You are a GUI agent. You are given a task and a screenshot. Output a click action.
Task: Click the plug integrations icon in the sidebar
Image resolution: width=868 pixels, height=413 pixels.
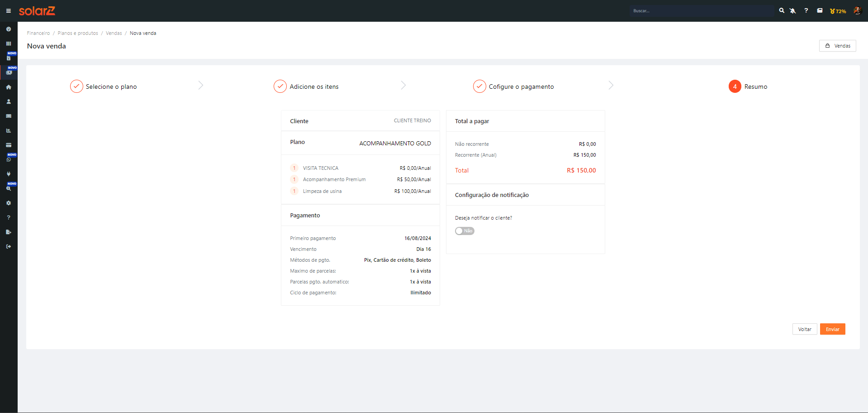[x=9, y=174]
